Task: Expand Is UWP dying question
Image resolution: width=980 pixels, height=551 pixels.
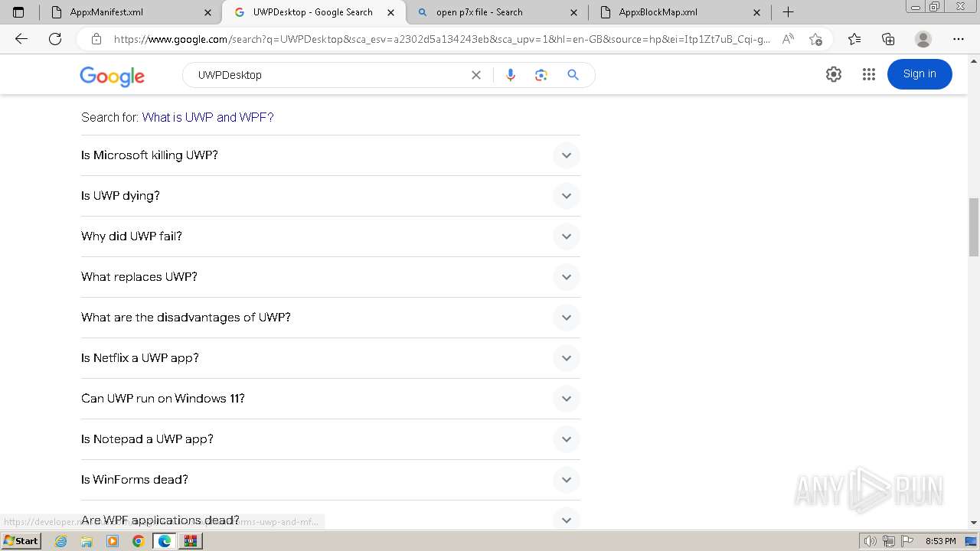Action: point(331,196)
